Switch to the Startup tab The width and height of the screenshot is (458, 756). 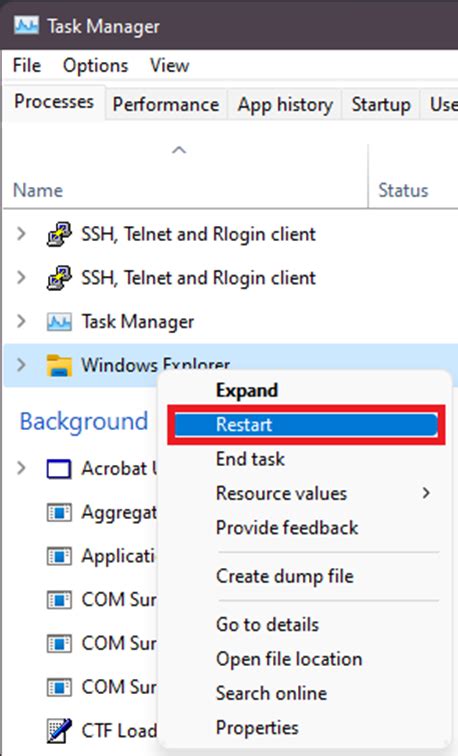point(381,105)
